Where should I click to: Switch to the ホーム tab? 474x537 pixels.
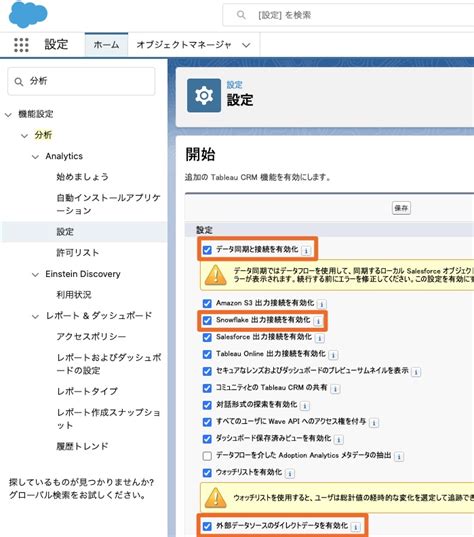106,45
